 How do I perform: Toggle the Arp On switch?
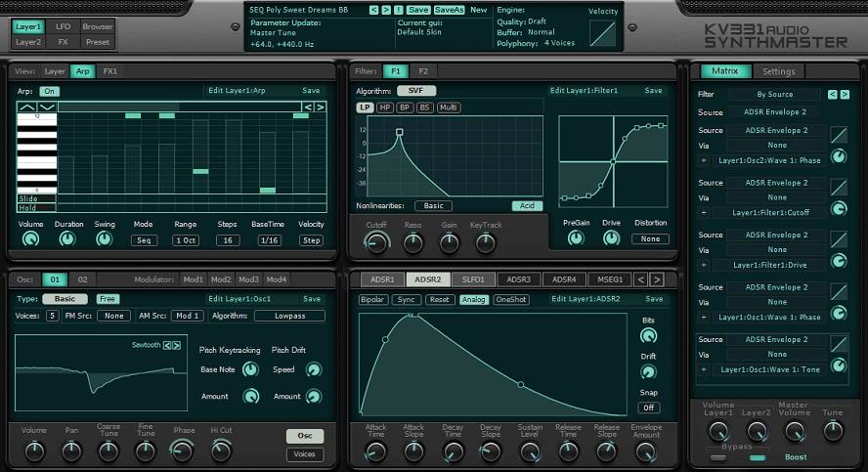(49, 91)
